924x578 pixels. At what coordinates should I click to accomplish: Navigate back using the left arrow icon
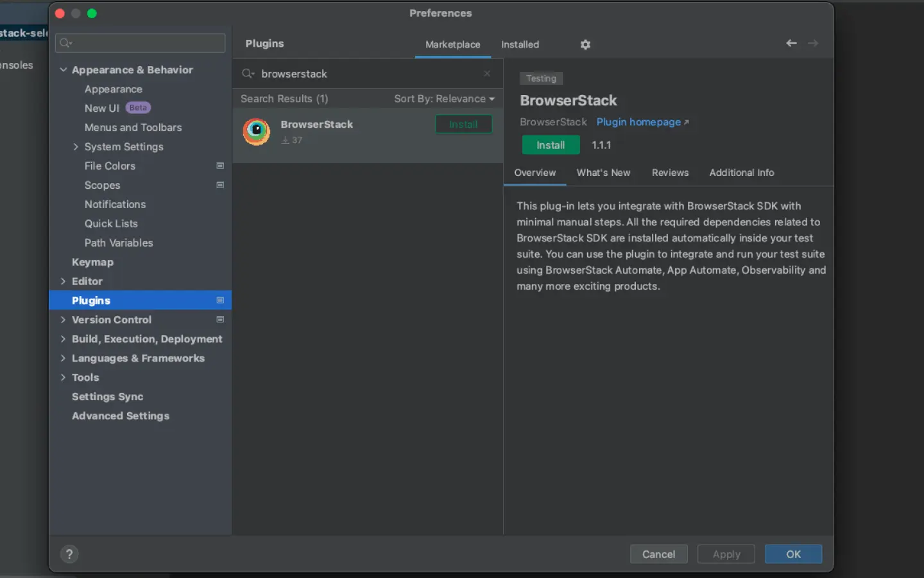(791, 43)
